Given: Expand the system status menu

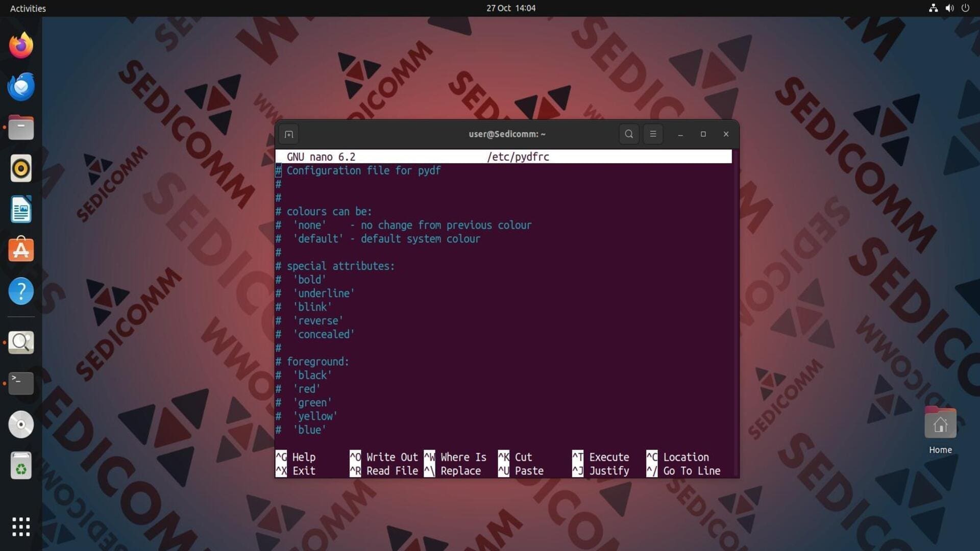Looking at the screenshot, I should coord(949,8).
